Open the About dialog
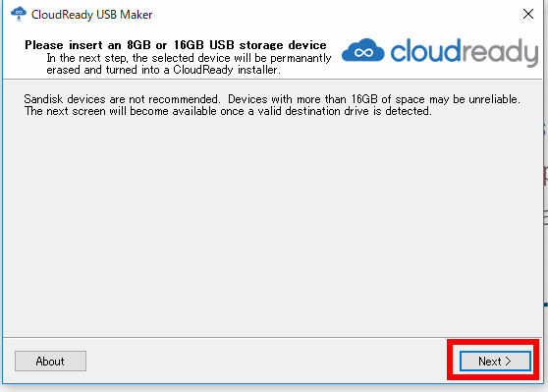This screenshot has width=548, height=392. 50,361
